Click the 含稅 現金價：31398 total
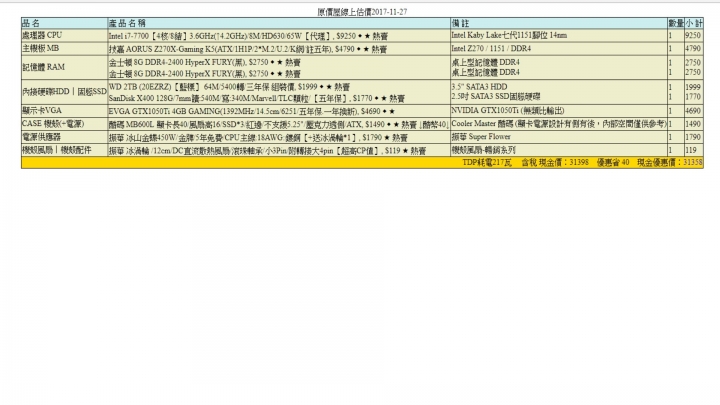This screenshot has width=720, height=405. coord(555,163)
